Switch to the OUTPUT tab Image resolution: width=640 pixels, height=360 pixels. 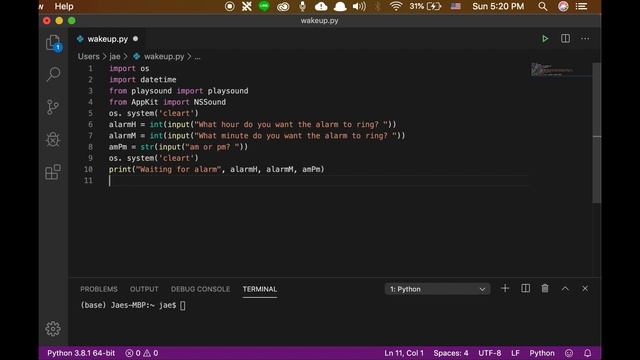pyautogui.click(x=144, y=289)
